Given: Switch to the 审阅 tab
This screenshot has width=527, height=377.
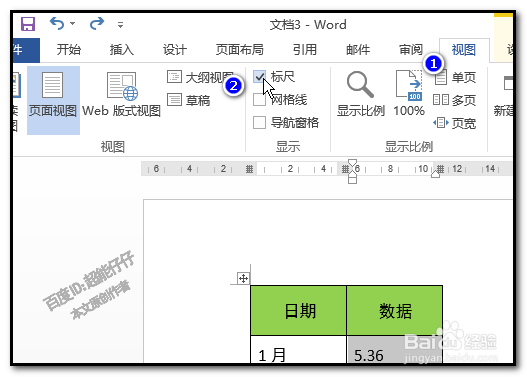Looking at the screenshot, I should coord(411,50).
